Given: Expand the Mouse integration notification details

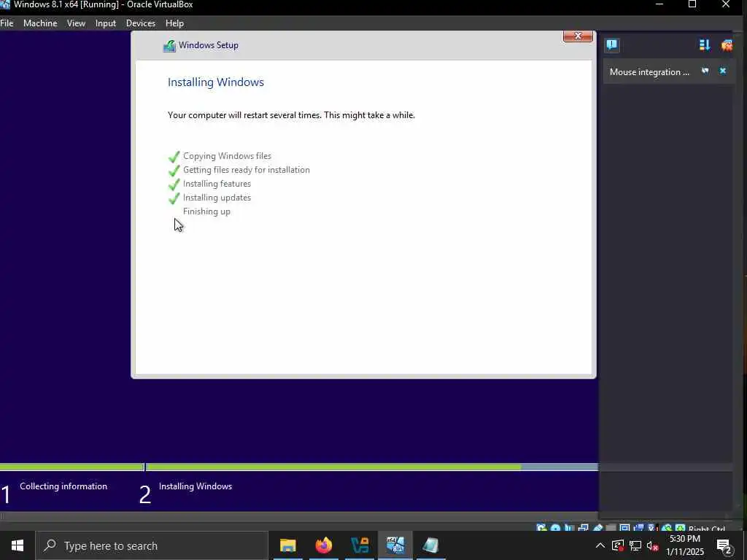Looking at the screenshot, I should coord(705,71).
